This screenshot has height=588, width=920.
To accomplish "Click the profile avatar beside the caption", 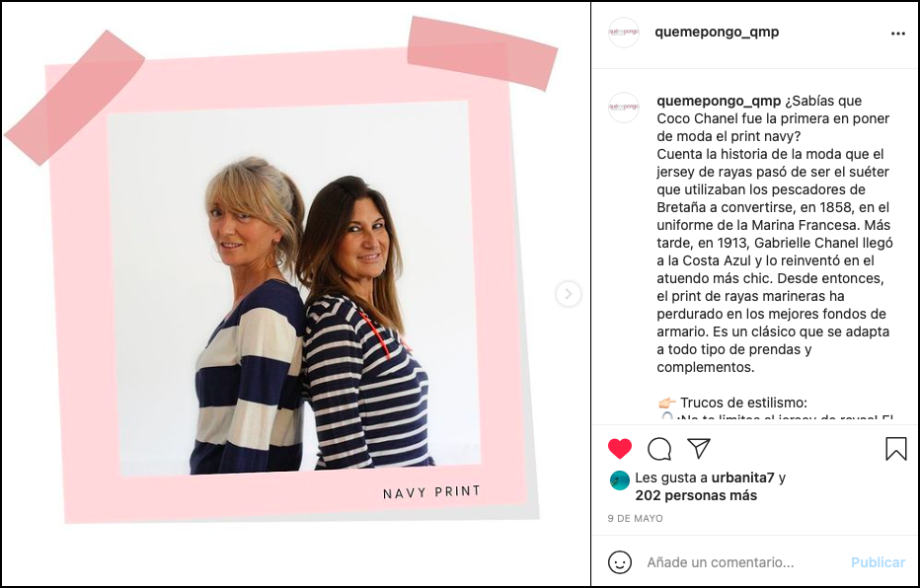I will tap(623, 107).
